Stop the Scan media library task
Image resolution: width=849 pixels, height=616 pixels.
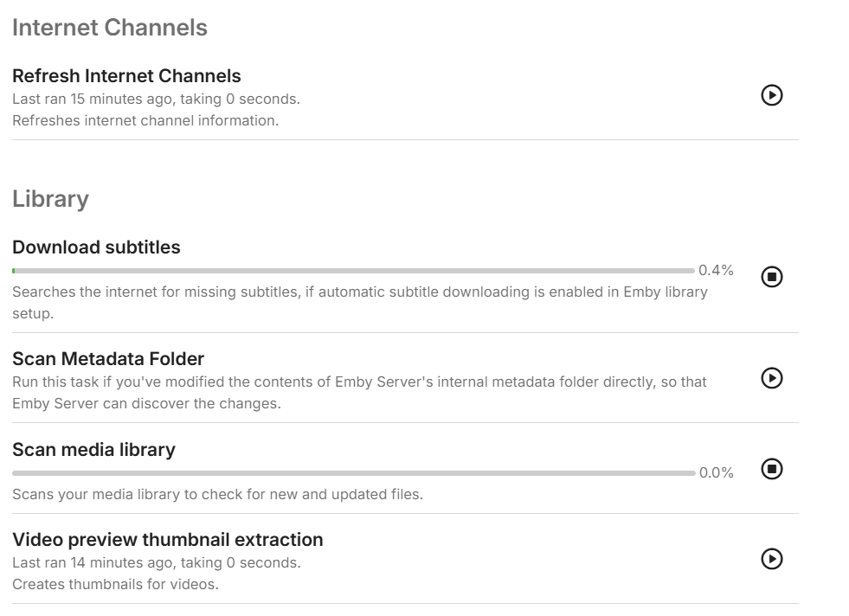[x=771, y=469]
